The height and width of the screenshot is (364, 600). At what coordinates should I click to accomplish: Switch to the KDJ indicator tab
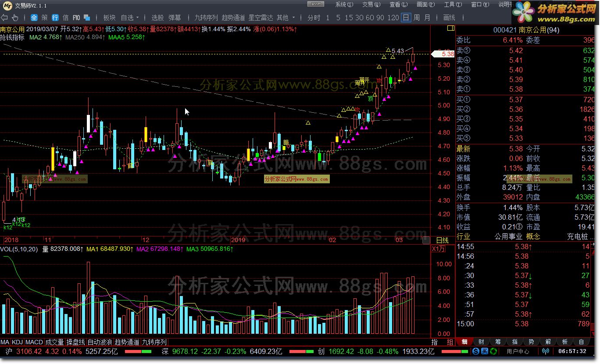tap(17, 342)
